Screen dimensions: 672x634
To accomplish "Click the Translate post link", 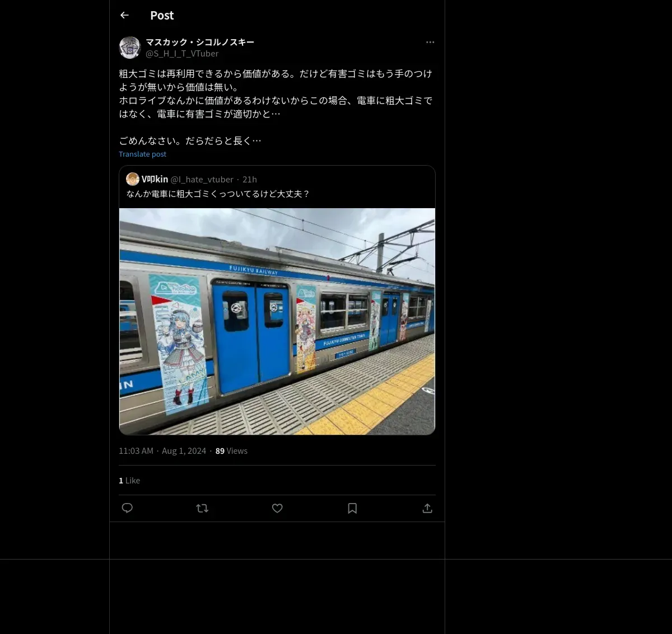I will 142,154.
